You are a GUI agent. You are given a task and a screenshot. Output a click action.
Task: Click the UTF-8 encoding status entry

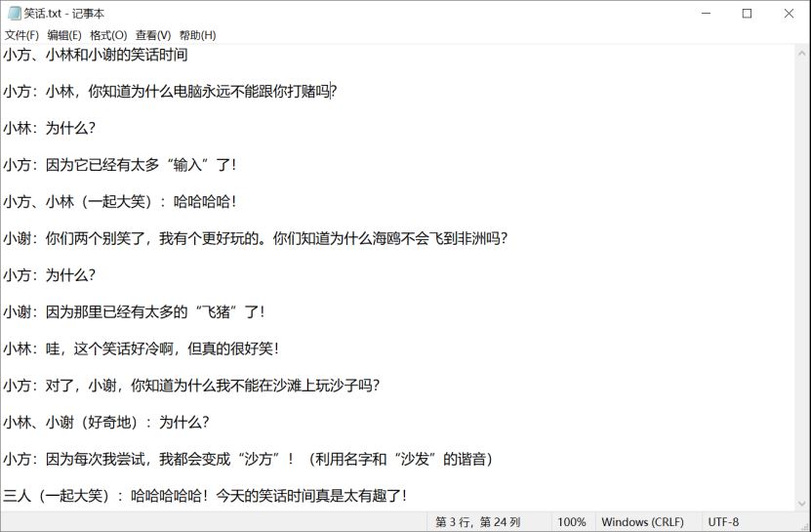pos(723,521)
